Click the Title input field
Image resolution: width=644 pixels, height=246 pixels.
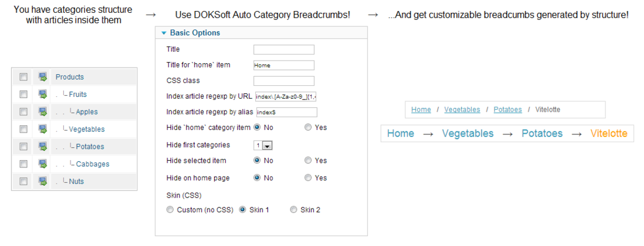(284, 50)
